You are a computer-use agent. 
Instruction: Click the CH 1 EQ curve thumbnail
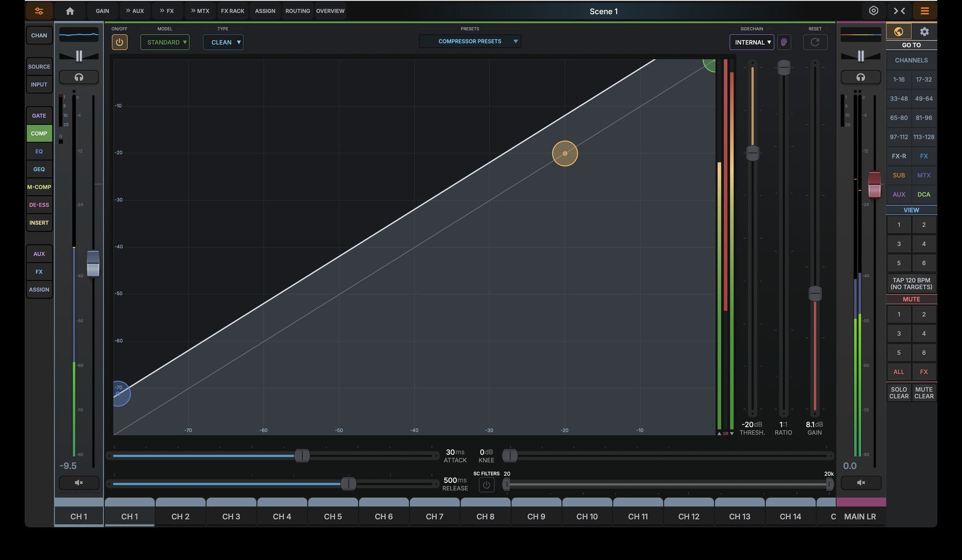79,35
